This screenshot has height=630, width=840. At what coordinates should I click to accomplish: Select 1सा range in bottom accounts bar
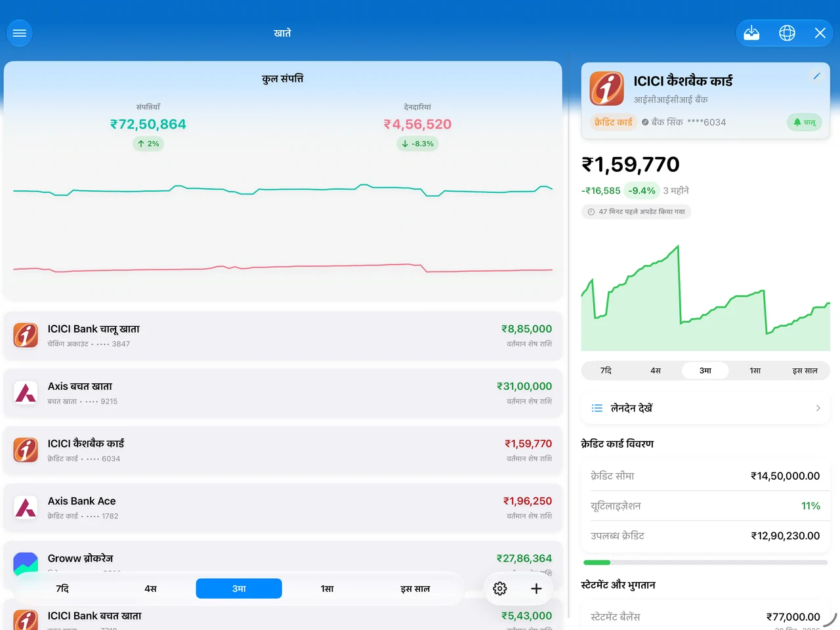327,589
